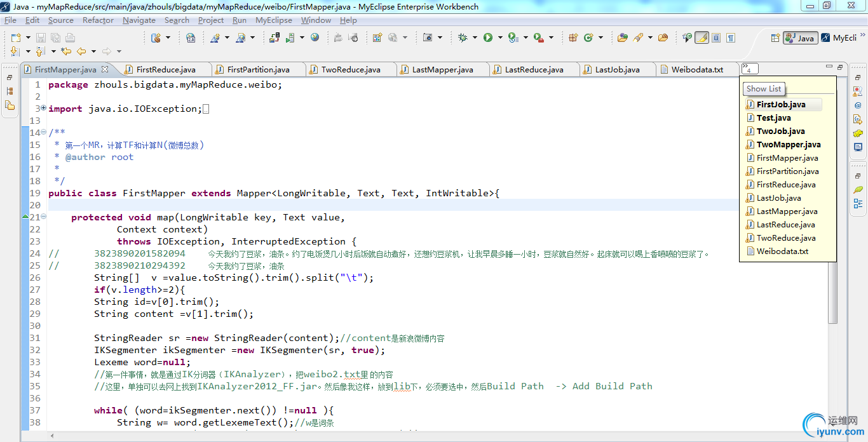Collapse the Javadoc comment on line 14

pyautogui.click(x=43, y=133)
